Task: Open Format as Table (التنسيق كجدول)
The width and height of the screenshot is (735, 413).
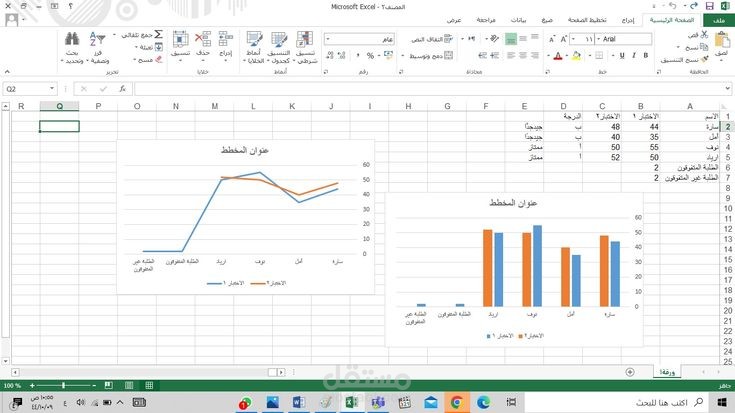Action: 279,47
